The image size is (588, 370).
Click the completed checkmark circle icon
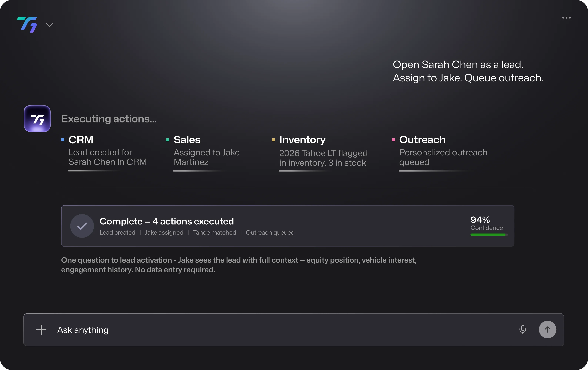82,226
